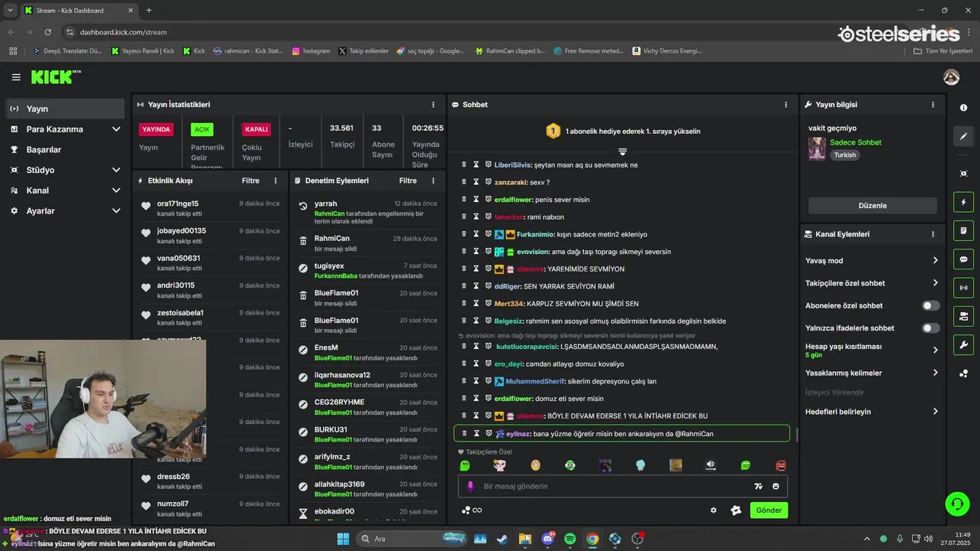Open the Filtre dropdown in Etkinlik Akışı
980x551 pixels.
250,181
